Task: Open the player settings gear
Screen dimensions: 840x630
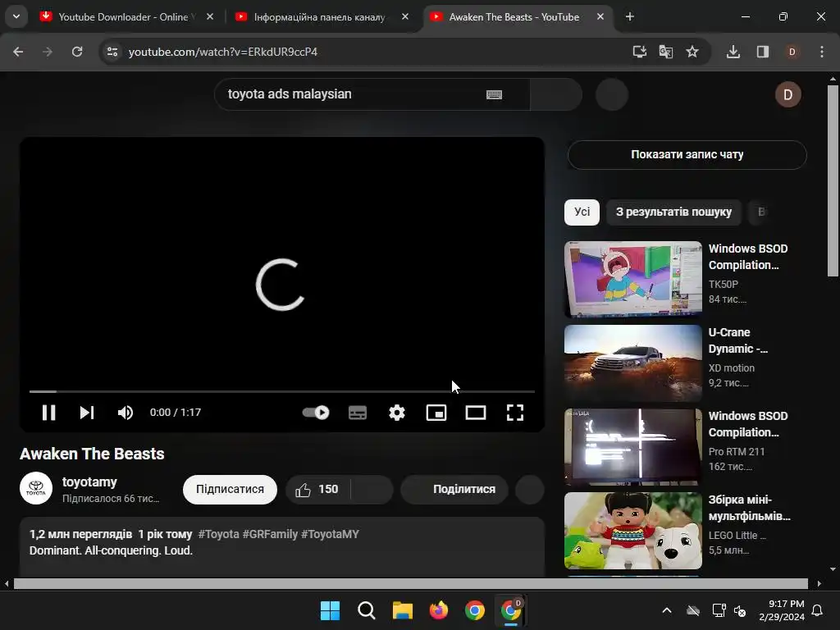Action: [x=397, y=413]
